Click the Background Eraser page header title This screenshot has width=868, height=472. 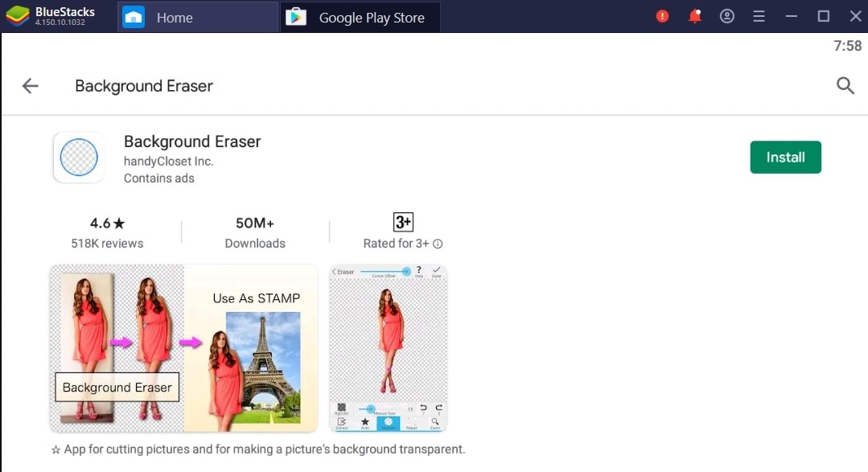144,86
